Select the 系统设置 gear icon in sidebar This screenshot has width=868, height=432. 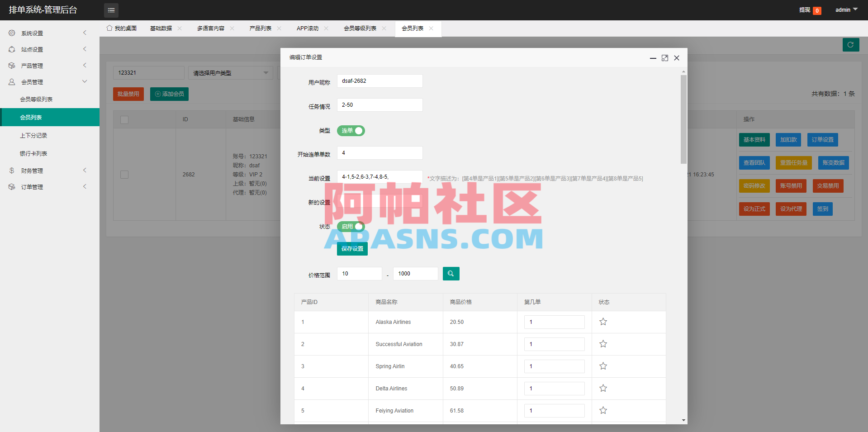point(12,33)
